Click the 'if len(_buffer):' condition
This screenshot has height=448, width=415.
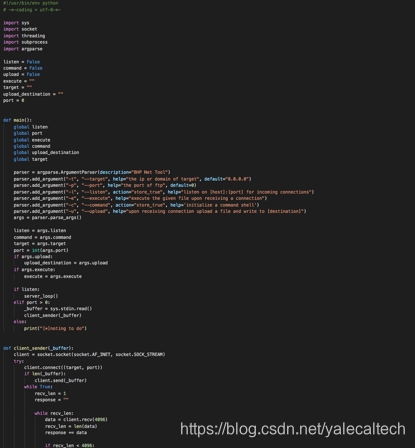coord(45,373)
